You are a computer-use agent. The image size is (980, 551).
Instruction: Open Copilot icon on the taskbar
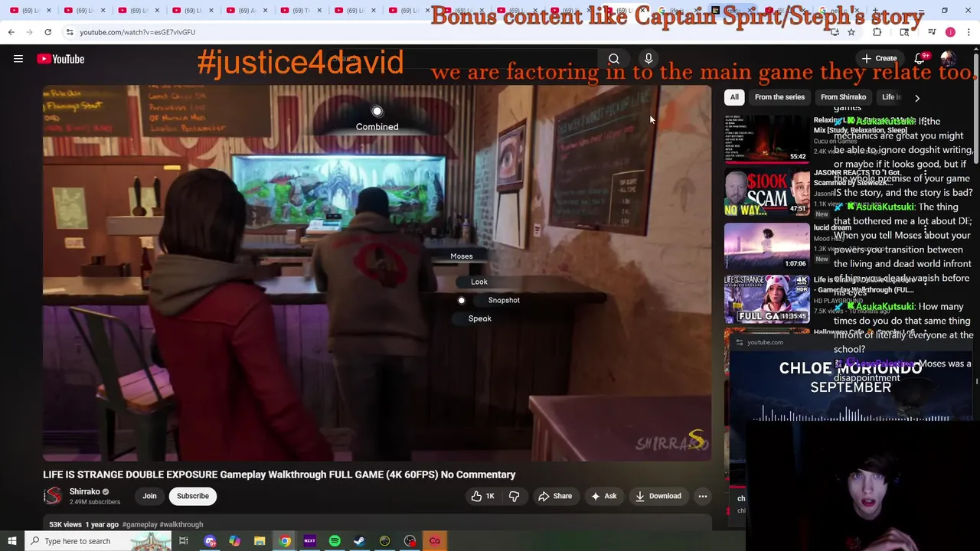[235, 541]
